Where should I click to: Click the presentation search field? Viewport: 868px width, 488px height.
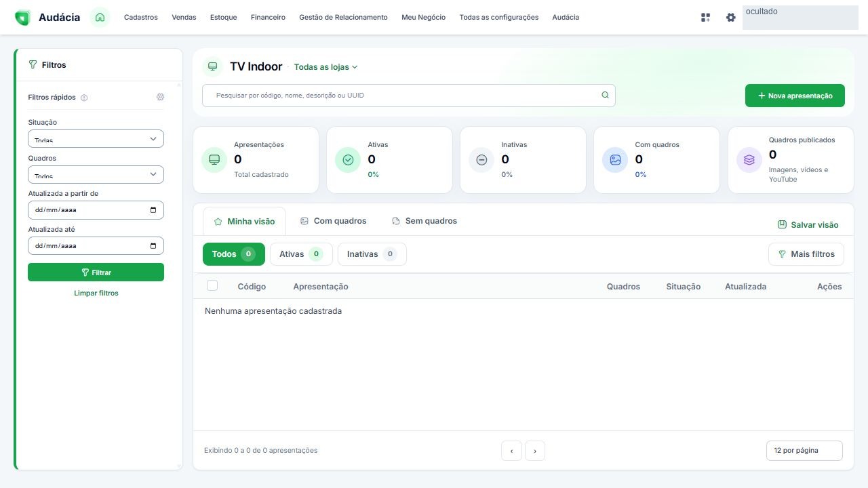[409, 96]
